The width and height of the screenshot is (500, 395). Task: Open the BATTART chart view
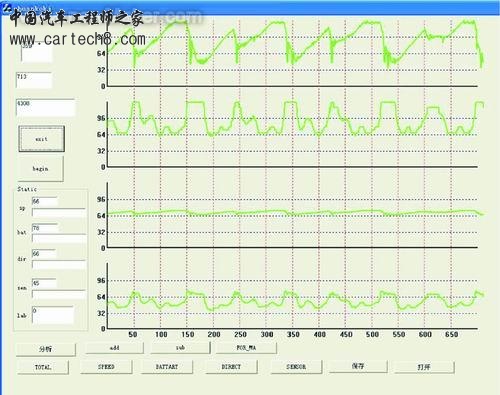(167, 367)
